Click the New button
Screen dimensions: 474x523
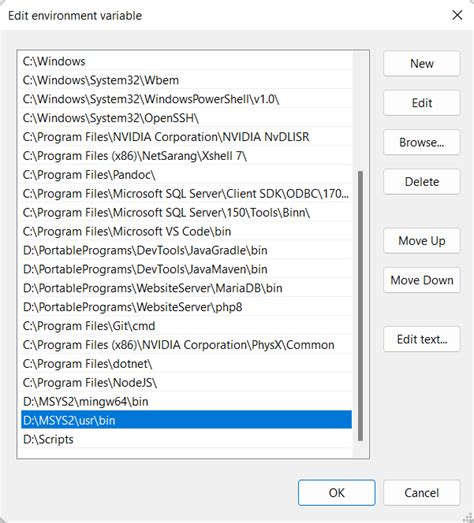[x=422, y=63]
